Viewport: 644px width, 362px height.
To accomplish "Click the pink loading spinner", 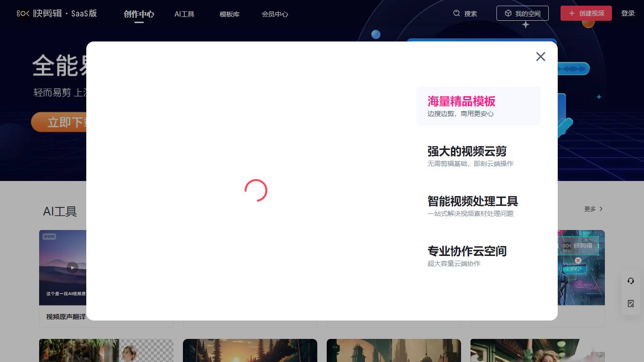I will coord(257,190).
